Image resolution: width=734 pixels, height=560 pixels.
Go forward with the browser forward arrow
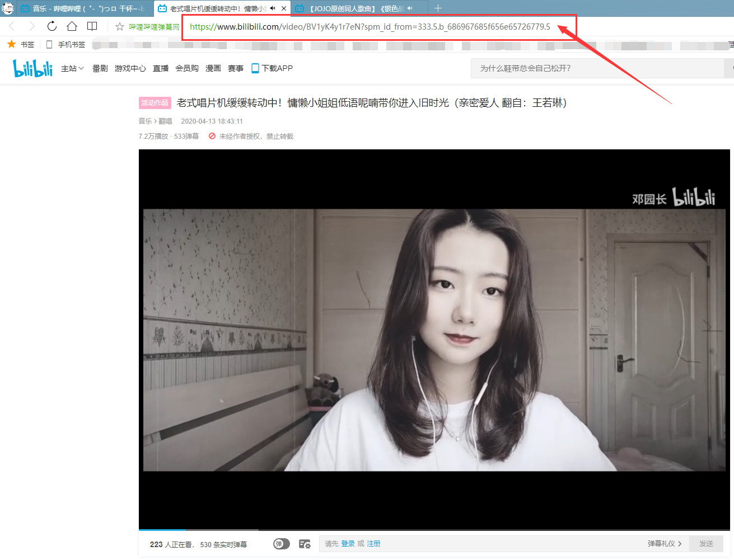(32, 26)
